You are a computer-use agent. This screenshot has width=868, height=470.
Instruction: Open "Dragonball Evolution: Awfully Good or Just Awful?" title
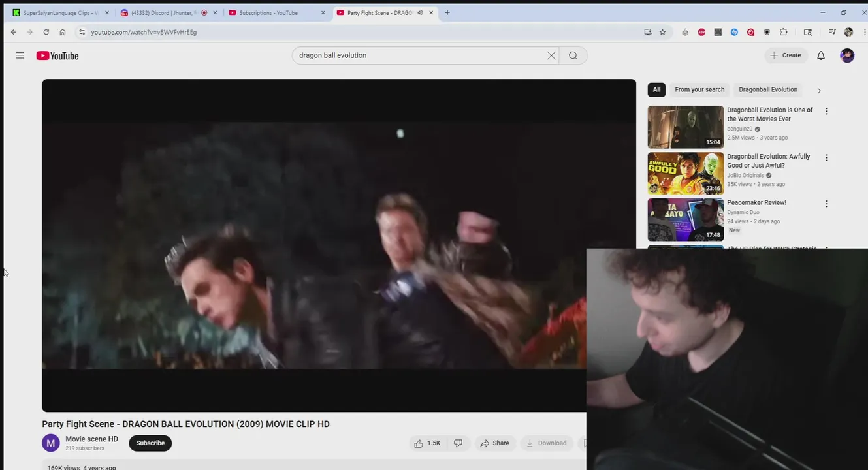[769, 161]
